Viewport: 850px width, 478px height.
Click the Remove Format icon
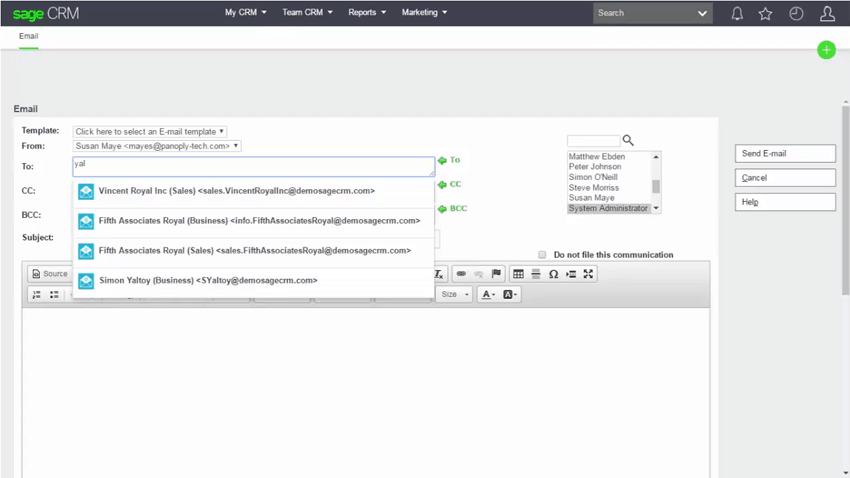point(439,274)
